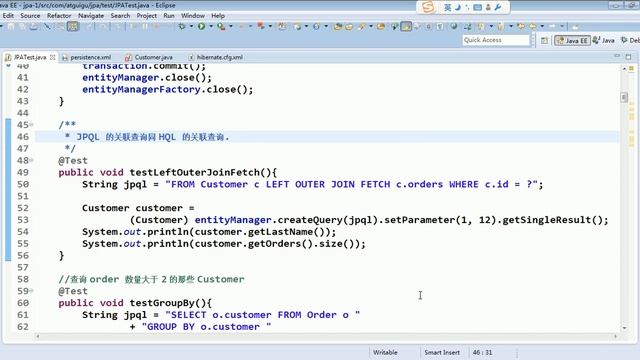Click the @Test annotation on line 48

point(73,160)
